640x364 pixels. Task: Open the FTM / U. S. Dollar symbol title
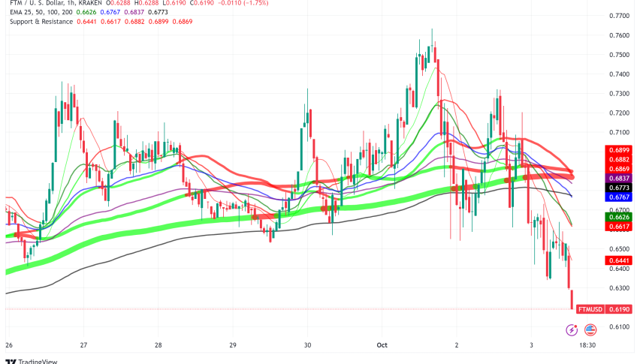[56, 3]
